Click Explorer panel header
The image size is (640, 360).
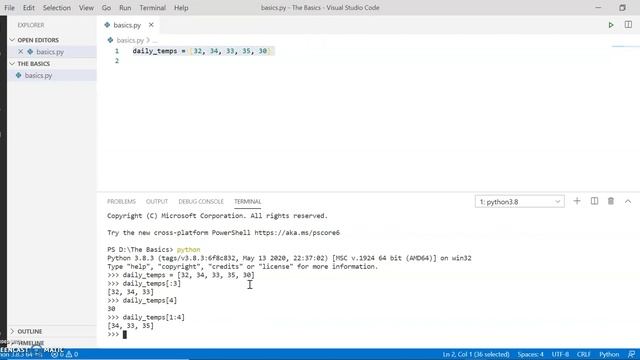tap(31, 25)
